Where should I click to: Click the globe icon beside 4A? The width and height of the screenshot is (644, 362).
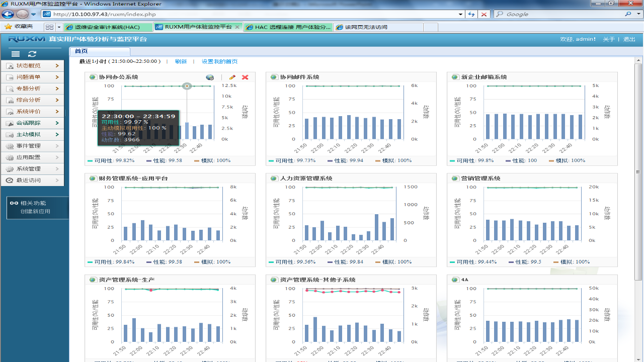455,280
